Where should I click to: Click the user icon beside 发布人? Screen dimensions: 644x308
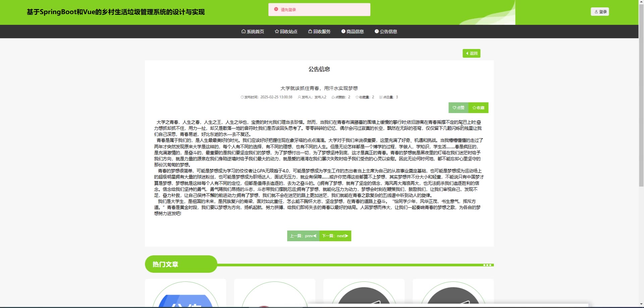[x=300, y=97]
